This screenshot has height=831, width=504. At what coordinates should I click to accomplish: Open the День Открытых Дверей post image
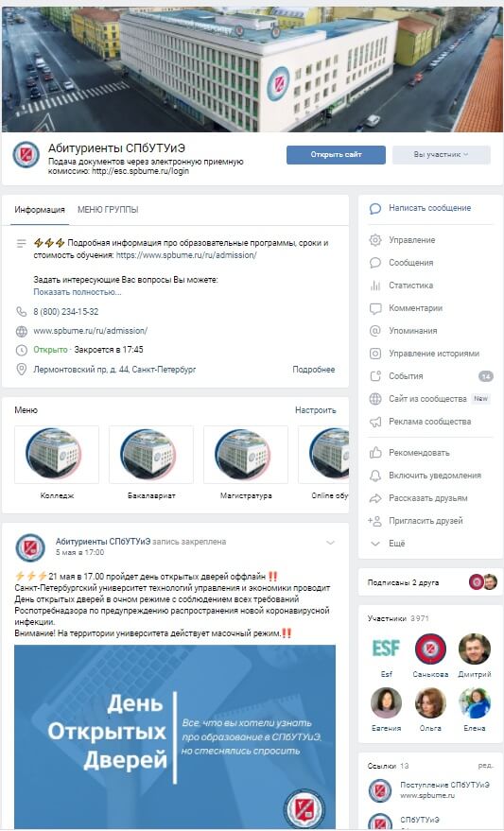pyautogui.click(x=175, y=737)
